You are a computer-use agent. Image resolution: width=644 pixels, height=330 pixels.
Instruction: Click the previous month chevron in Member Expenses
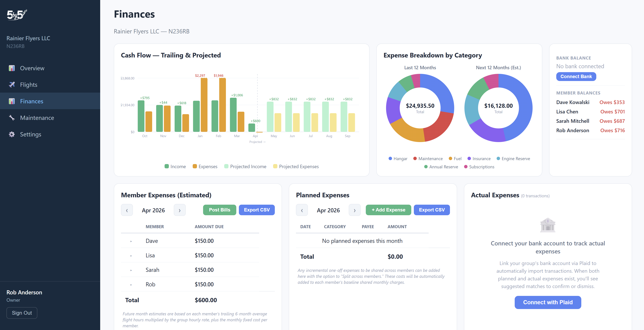(127, 210)
